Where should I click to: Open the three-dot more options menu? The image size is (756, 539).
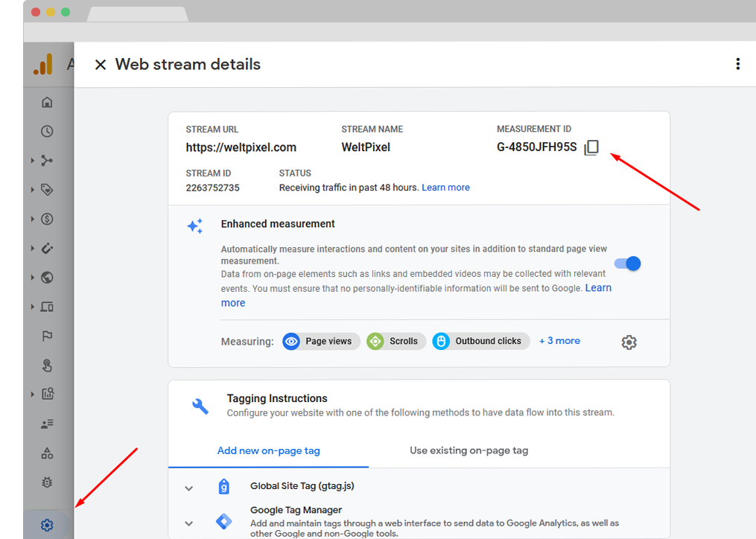(737, 64)
